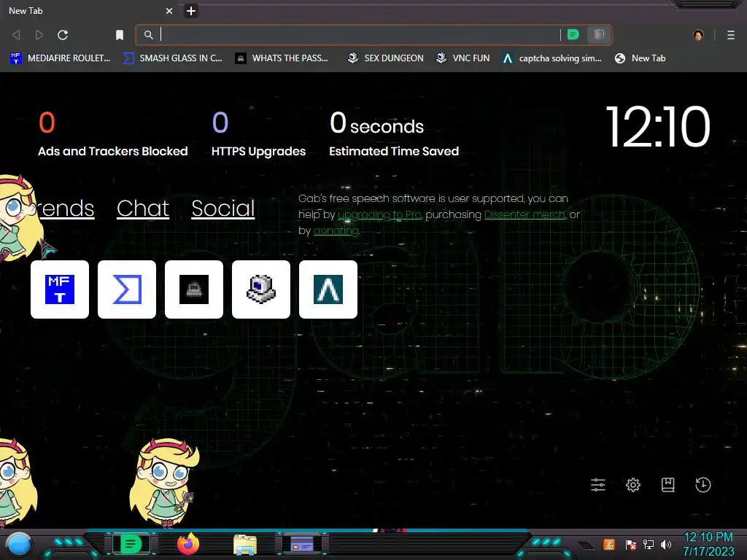This screenshot has height=560, width=747.
Task: Open the Start orb on the taskbar
Action: click(18, 544)
